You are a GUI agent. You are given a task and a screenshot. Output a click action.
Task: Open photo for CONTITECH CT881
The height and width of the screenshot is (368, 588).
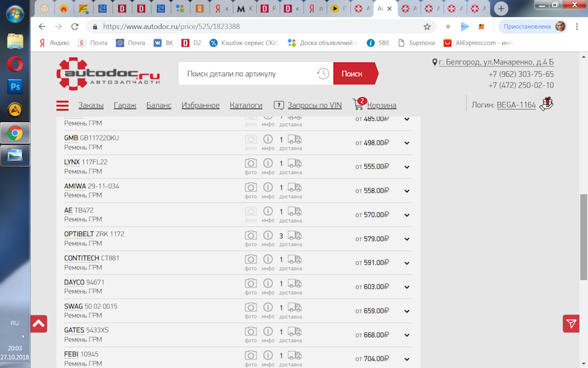[251, 259]
